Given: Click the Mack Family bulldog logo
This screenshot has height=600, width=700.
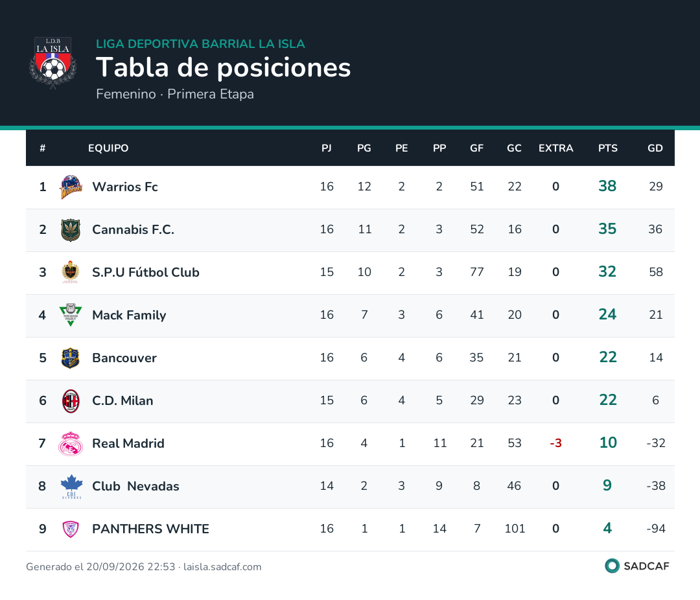Looking at the screenshot, I should tap(71, 315).
